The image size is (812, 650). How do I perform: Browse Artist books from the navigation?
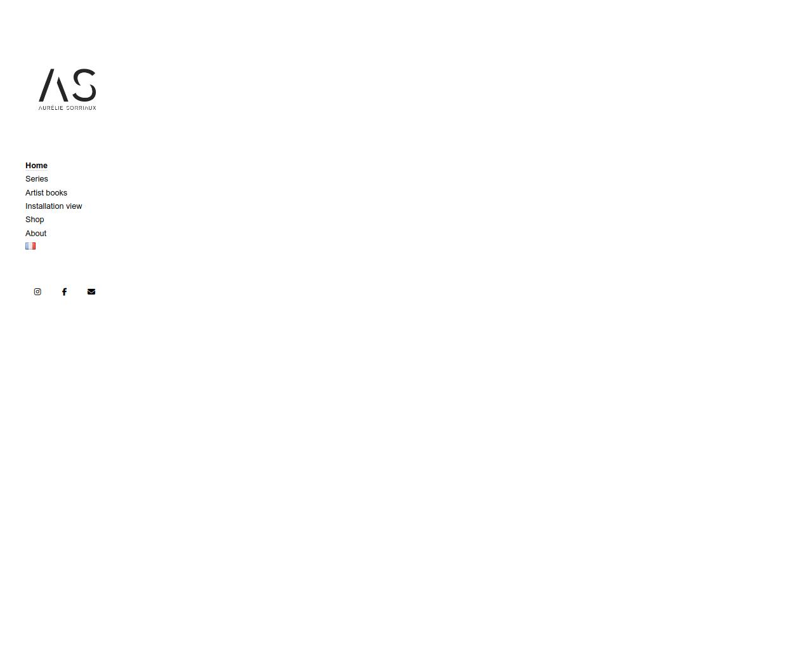(46, 193)
